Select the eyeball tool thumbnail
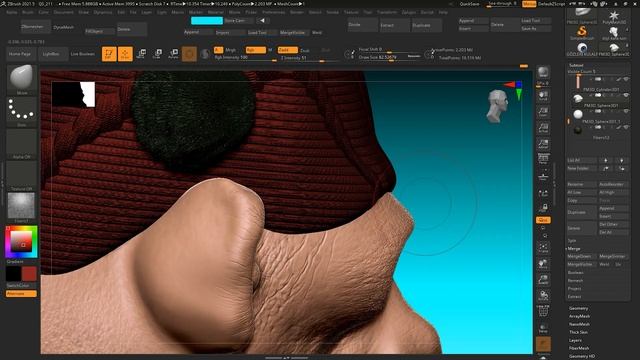Viewport: 640px width, 360px height. [x=582, y=49]
